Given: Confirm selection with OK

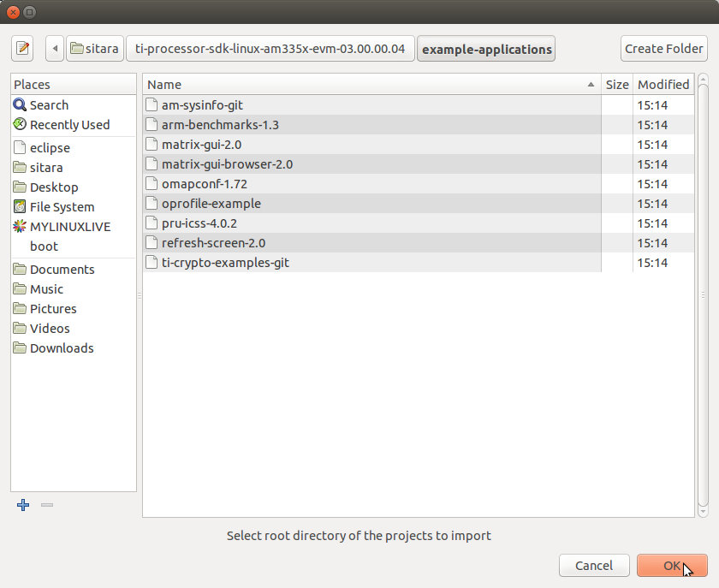Looking at the screenshot, I should point(672,565).
